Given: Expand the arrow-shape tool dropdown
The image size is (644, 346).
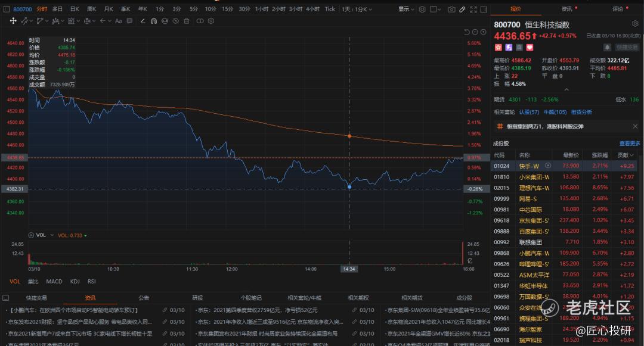Looking at the screenshot, I should pos(110,21).
